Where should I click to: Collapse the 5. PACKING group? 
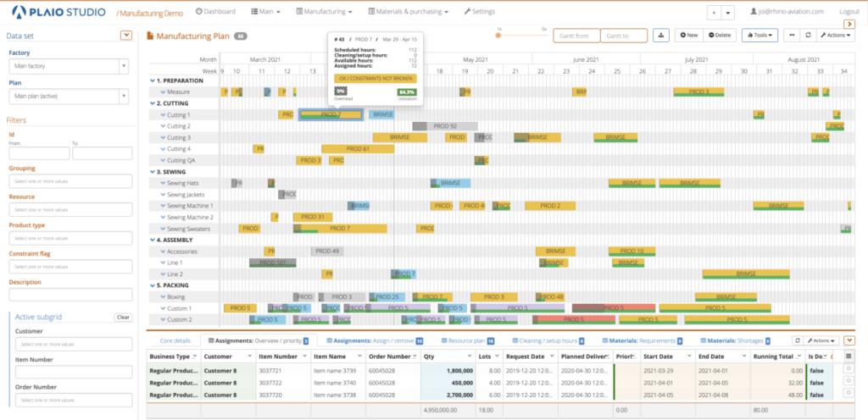coord(153,286)
